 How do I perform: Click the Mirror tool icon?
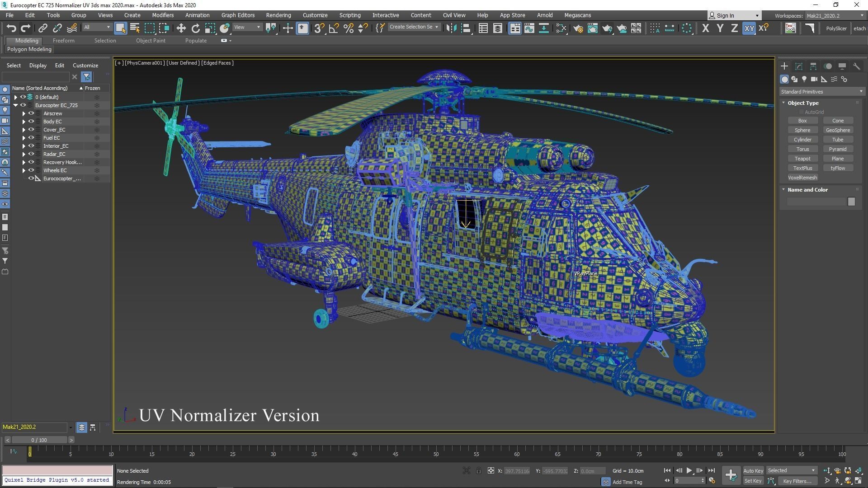click(451, 28)
